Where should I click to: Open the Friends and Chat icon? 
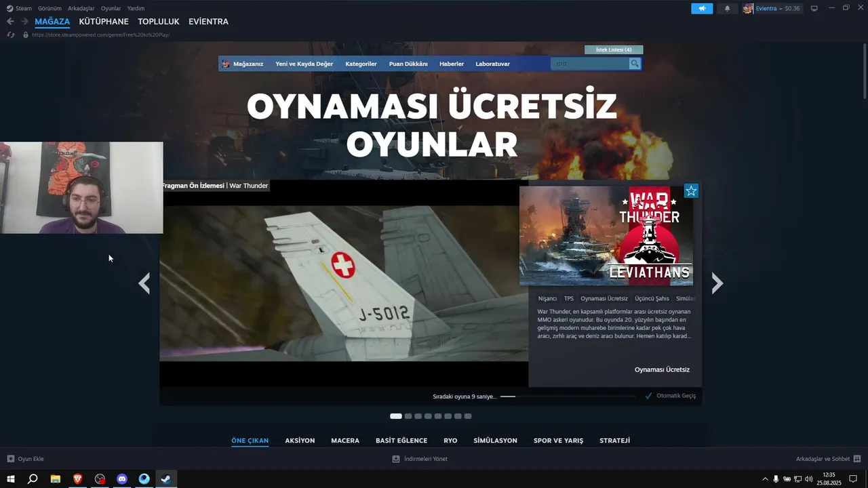click(857, 459)
